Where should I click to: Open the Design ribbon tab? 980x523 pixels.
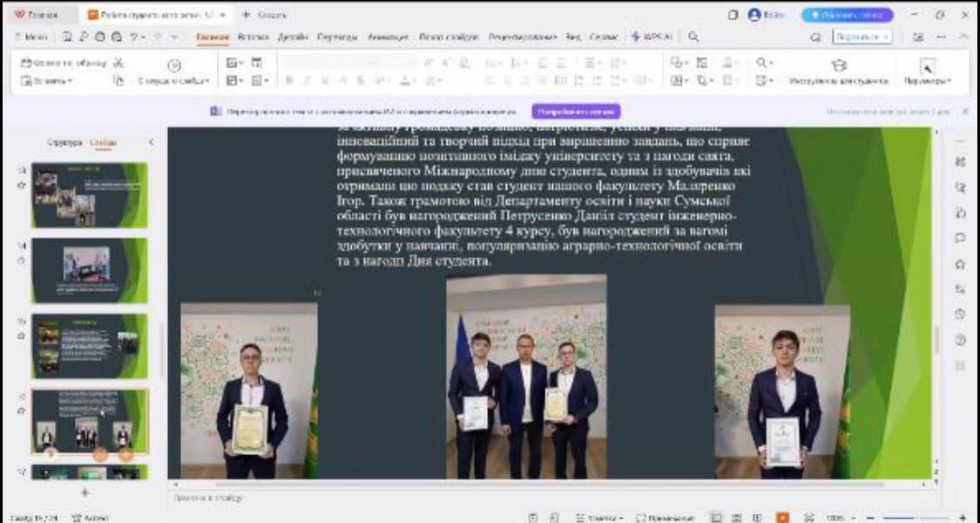[x=292, y=37]
